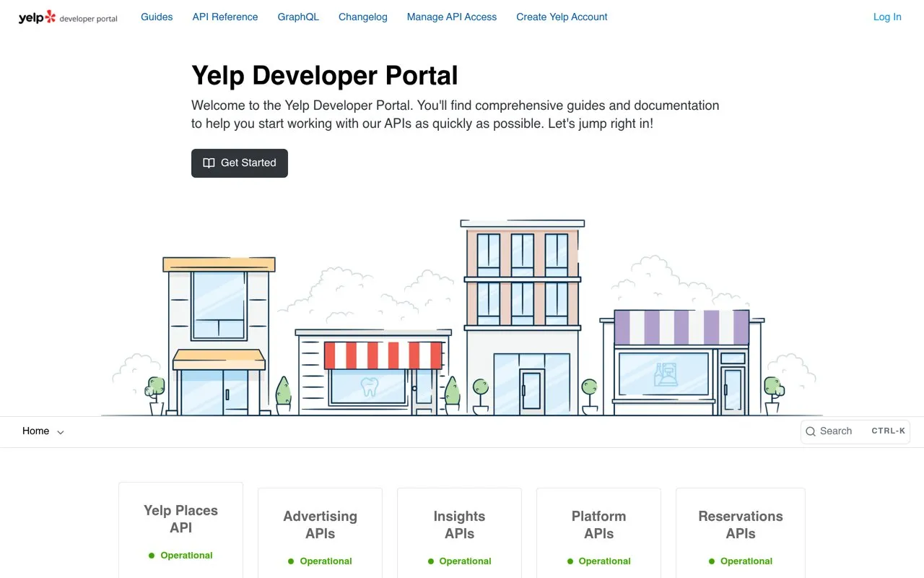
Task: Click the magnifying glass search icon
Action: click(811, 431)
